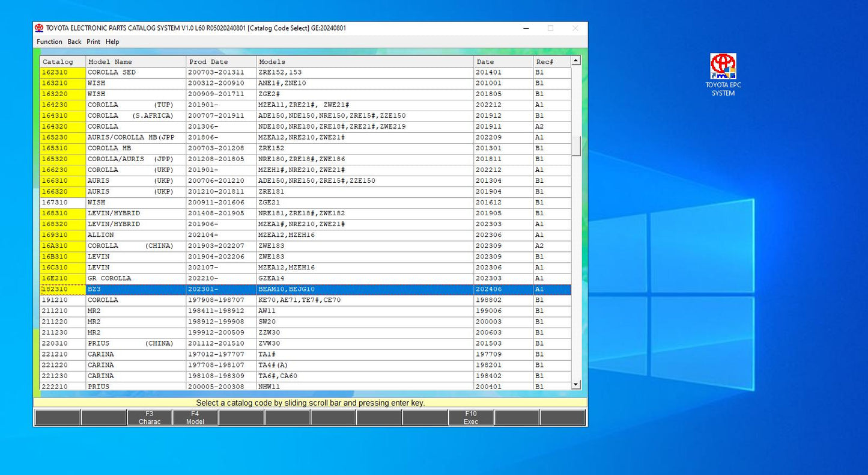Click the Date column header
This screenshot has height=475, width=868.
(x=503, y=61)
